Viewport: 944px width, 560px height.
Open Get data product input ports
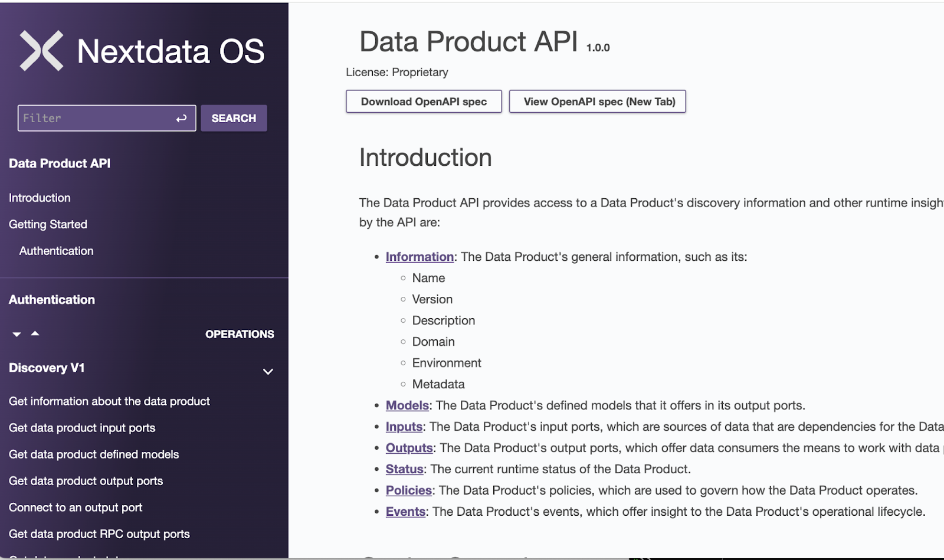pos(82,428)
